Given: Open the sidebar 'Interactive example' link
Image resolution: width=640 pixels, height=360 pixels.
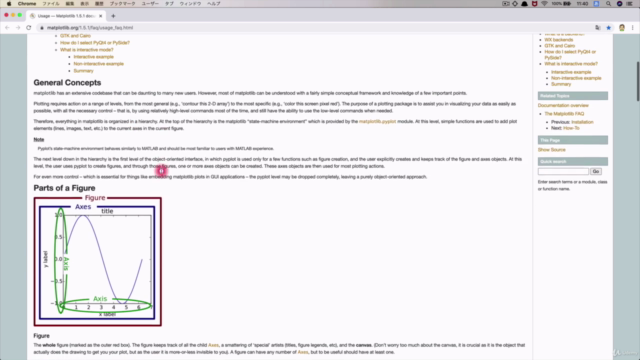Looking at the screenshot, I should pyautogui.click(x=571, y=72).
